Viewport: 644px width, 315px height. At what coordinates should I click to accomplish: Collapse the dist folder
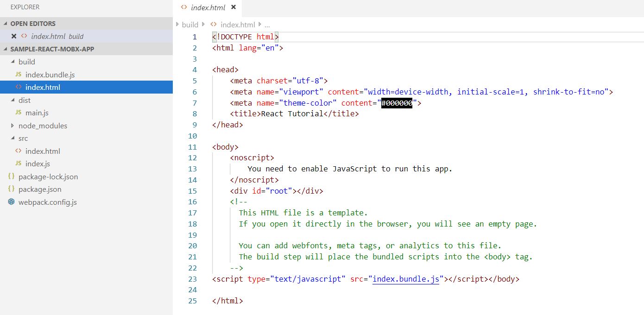point(13,100)
